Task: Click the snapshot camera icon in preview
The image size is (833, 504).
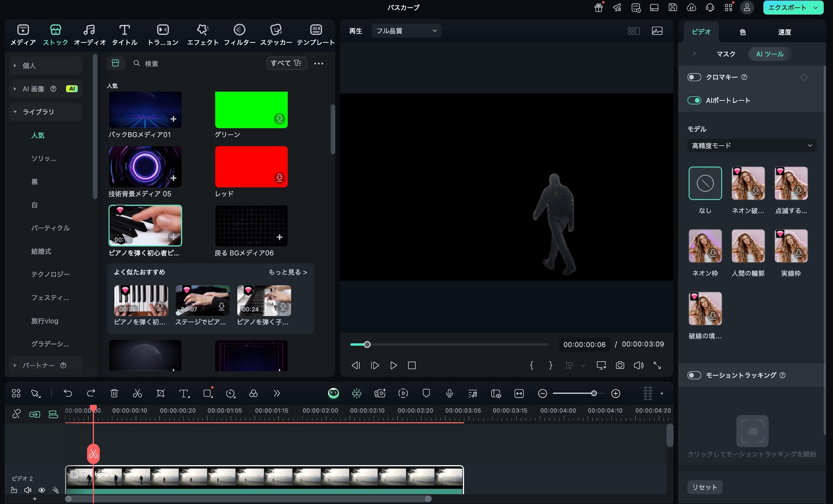Action: pyautogui.click(x=620, y=365)
